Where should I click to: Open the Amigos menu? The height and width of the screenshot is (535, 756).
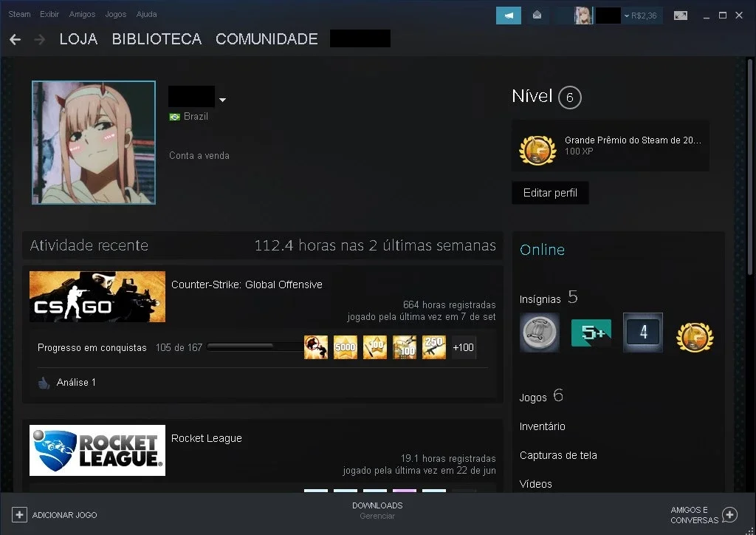[82, 14]
